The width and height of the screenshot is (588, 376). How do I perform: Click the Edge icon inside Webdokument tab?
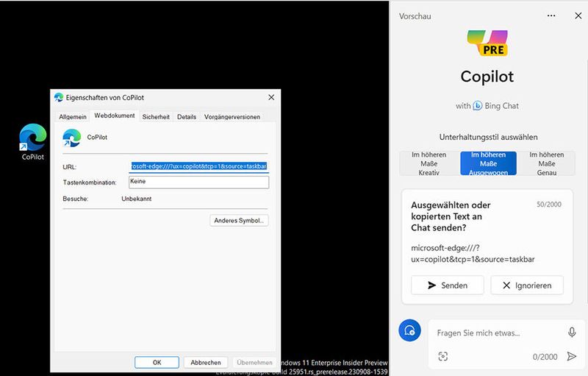point(72,138)
